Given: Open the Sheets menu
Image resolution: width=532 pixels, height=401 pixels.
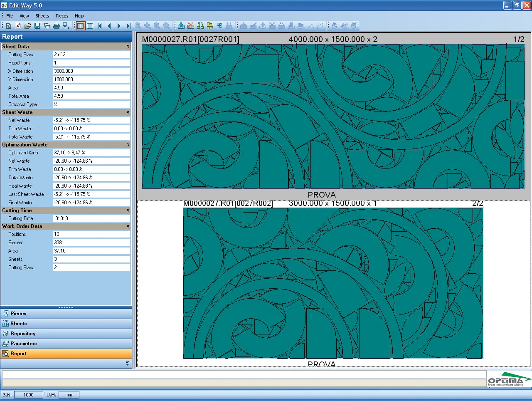Looking at the screenshot, I should 42,16.
